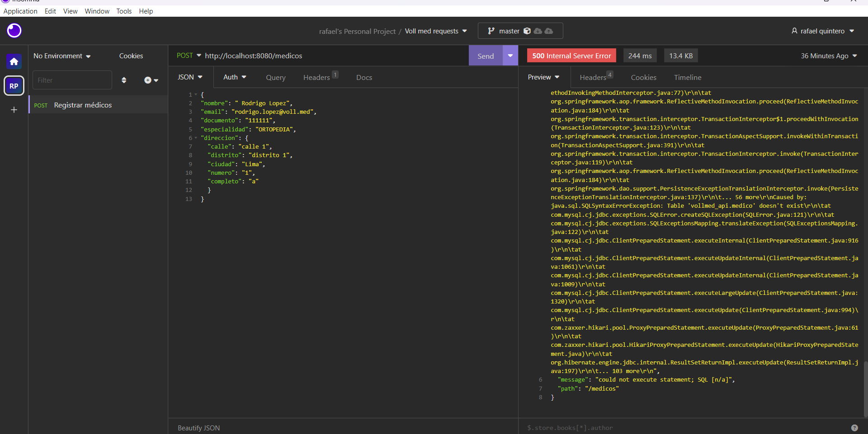Click the "numero": "1" line
The width and height of the screenshot is (868, 434).
coord(231,173)
